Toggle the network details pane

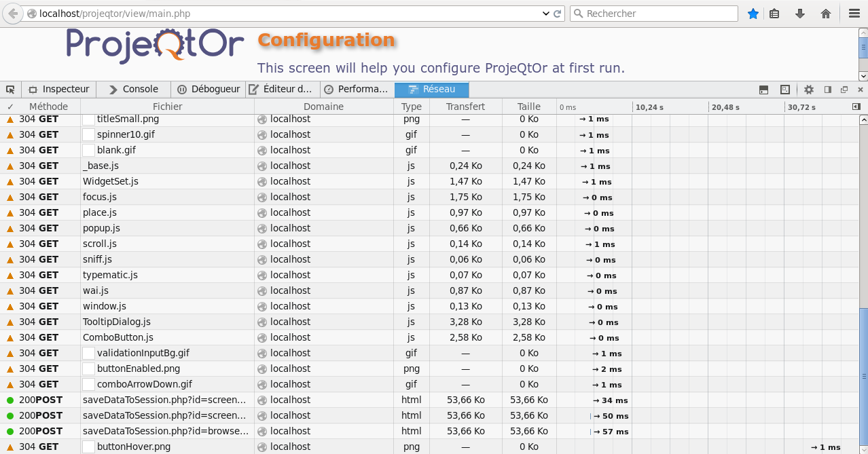pos(856,107)
